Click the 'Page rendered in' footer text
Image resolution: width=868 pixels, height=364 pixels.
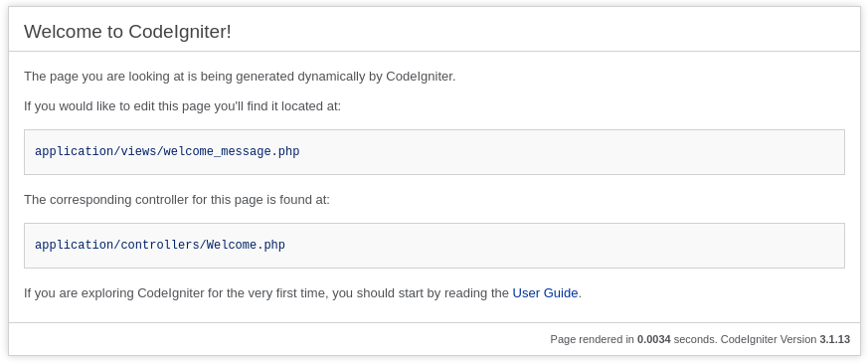pyautogui.click(x=592, y=339)
